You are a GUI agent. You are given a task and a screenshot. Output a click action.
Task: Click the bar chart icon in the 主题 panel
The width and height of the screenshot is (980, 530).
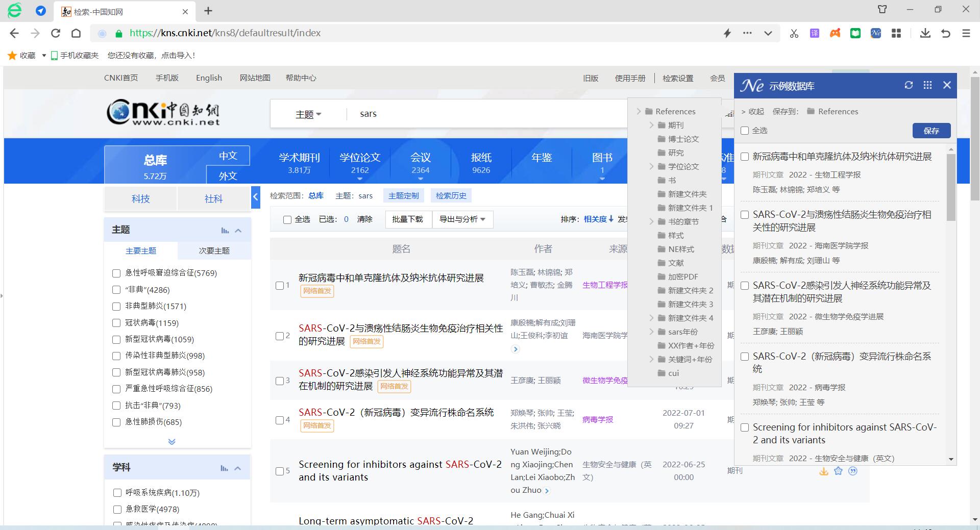(x=225, y=231)
